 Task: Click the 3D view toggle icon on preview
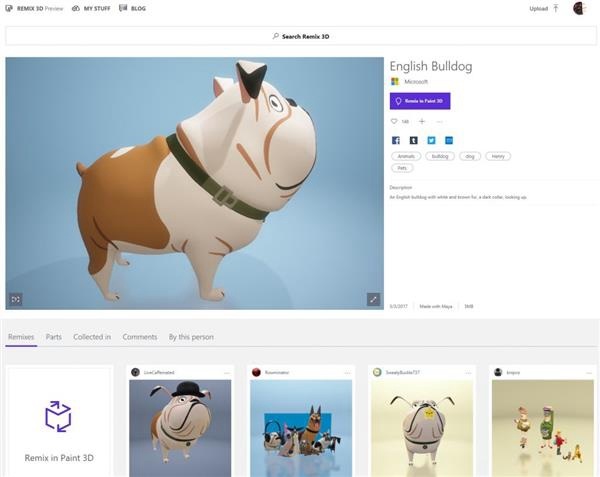click(x=16, y=299)
